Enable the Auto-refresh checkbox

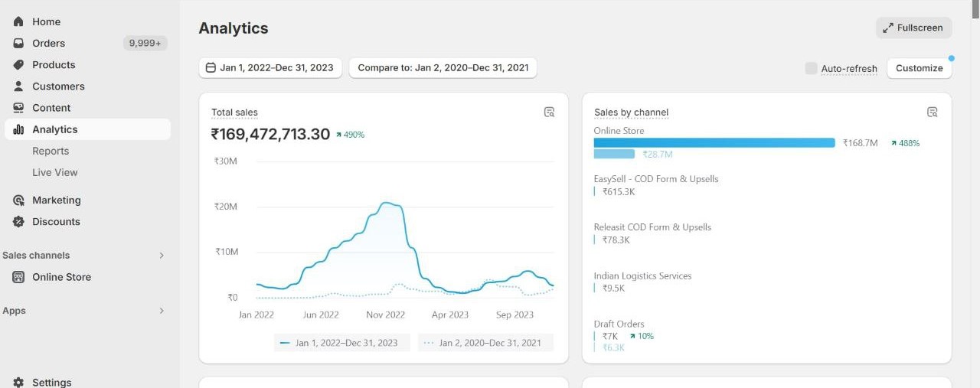[x=811, y=68]
